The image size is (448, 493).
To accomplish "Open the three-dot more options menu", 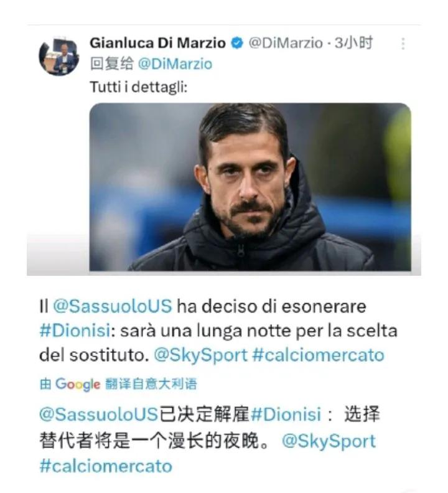I will point(403,44).
